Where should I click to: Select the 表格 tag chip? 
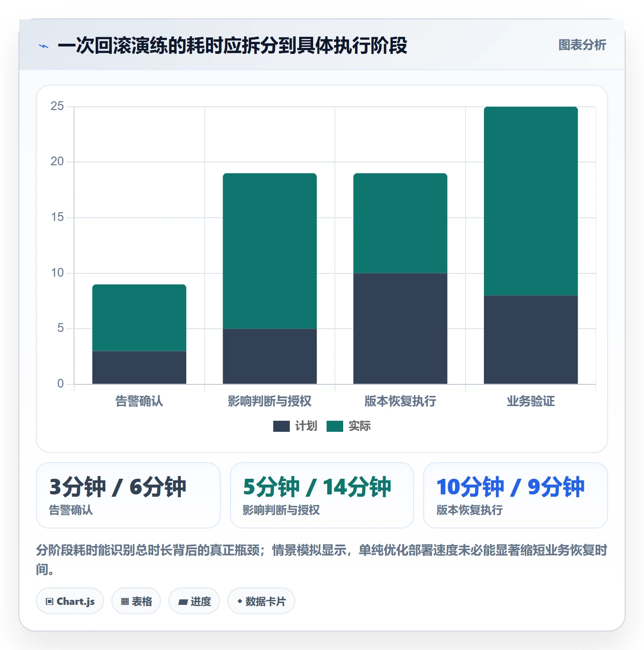click(136, 601)
